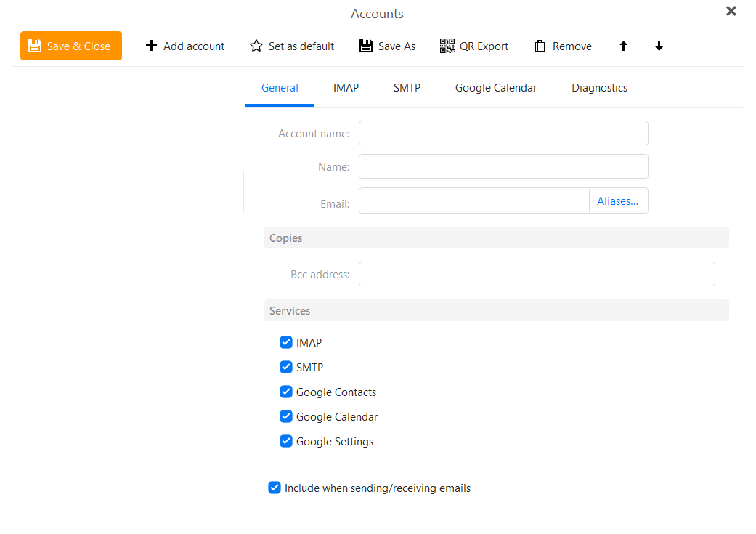The image size is (756, 534).
Task: Click the Save As disk icon
Action: coord(366,46)
